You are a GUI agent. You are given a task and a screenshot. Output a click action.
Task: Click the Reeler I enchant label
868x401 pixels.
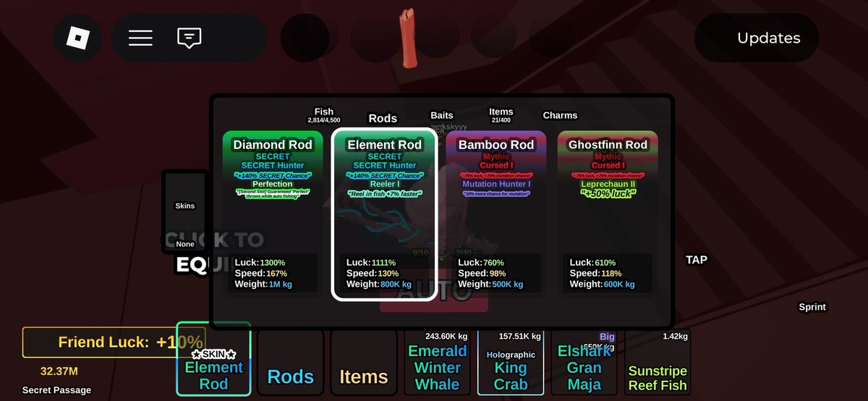pyautogui.click(x=384, y=184)
